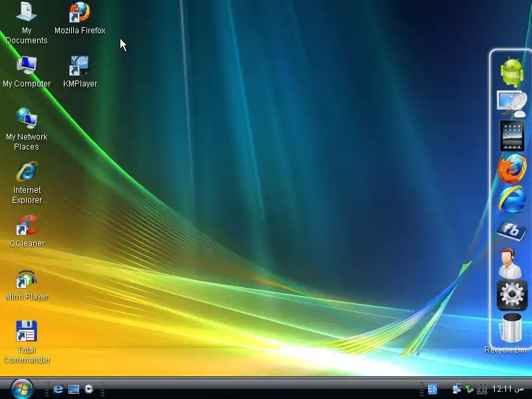532x399 pixels.
Task: Launch the Total Commander desktop shortcut
Action: pyautogui.click(x=27, y=342)
